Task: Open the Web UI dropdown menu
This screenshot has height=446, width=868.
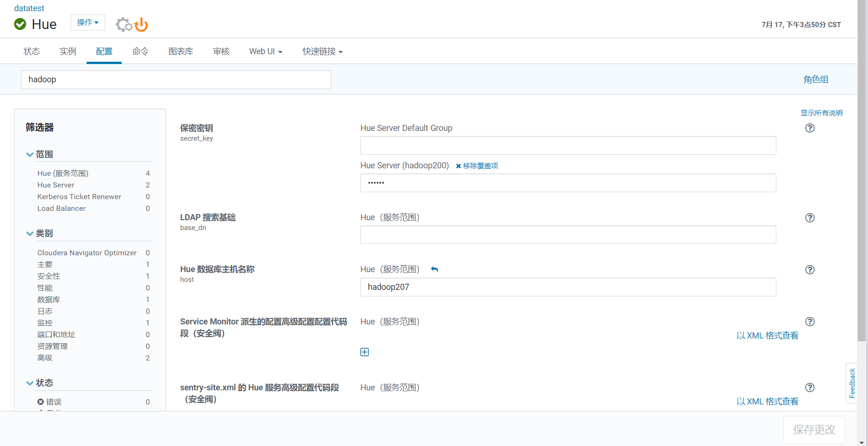Action: pos(266,51)
